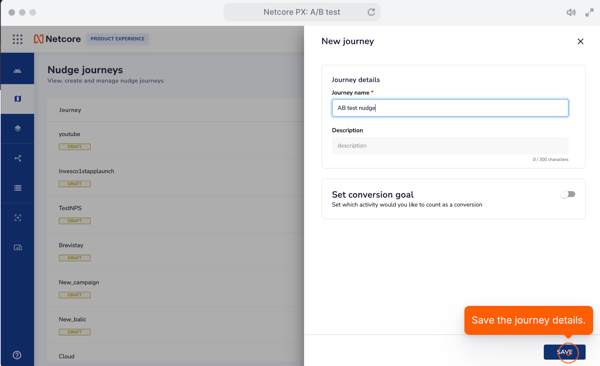Screen dimensions: 600x366
Task: Open the layers sidebar icon
Action: (18, 129)
